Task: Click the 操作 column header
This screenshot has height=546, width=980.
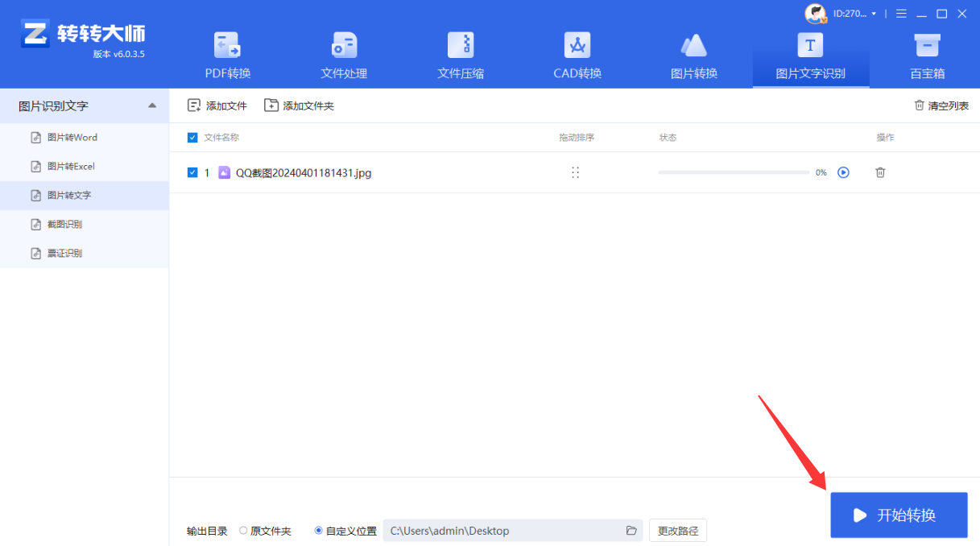Action: (885, 138)
